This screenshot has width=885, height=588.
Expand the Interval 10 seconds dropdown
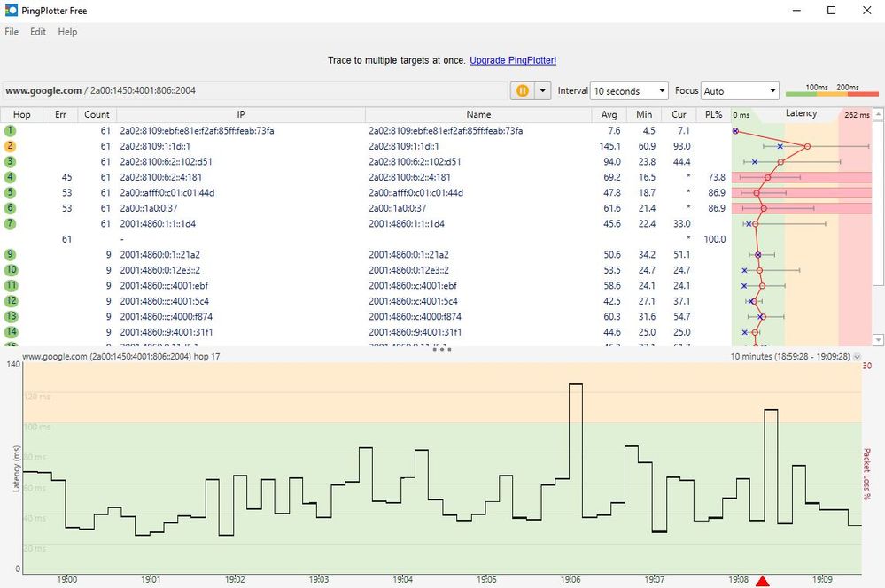click(630, 91)
